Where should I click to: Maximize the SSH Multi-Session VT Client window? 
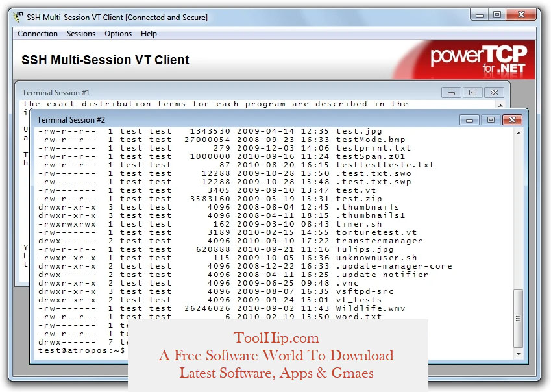click(497, 15)
